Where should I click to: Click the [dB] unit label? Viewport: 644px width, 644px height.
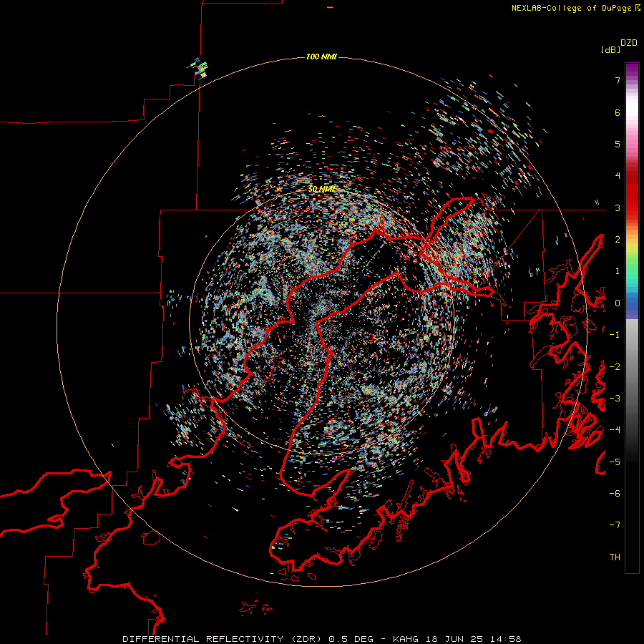pyautogui.click(x=610, y=49)
